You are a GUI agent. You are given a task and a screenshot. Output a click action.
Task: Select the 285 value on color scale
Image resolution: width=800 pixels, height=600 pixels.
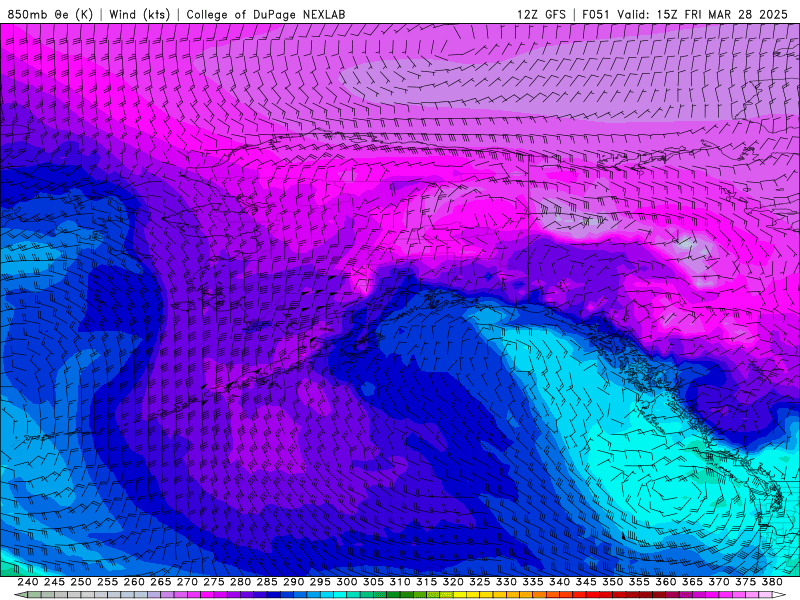(x=267, y=582)
